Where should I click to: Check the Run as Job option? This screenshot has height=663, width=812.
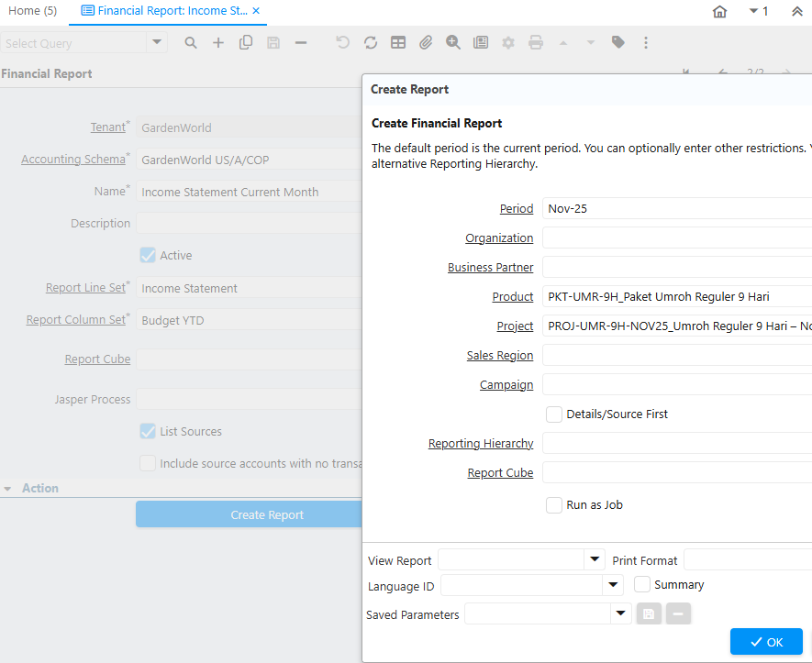click(554, 505)
